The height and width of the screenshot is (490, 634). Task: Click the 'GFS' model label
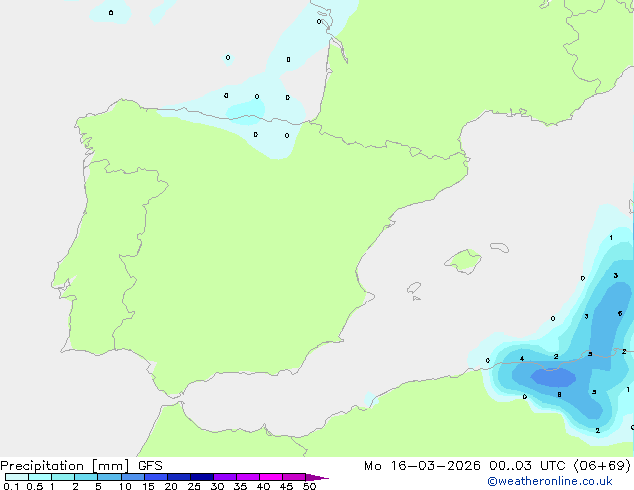150,466
